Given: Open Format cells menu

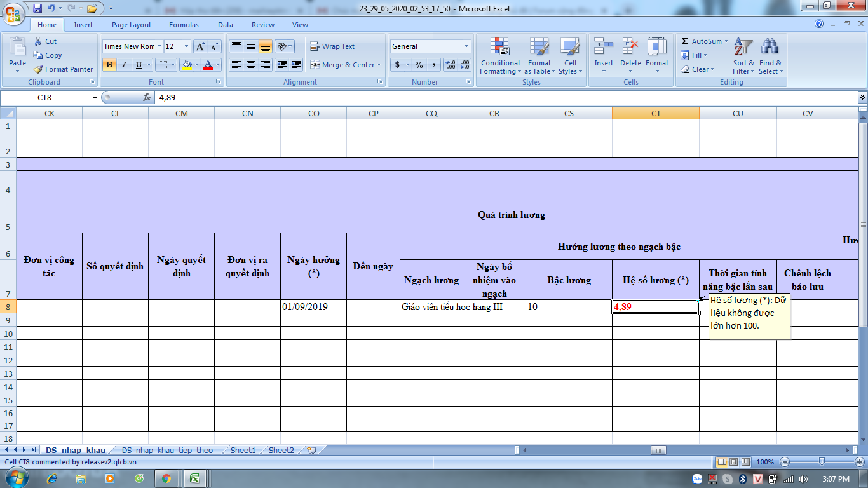Looking at the screenshot, I should click(x=657, y=56).
